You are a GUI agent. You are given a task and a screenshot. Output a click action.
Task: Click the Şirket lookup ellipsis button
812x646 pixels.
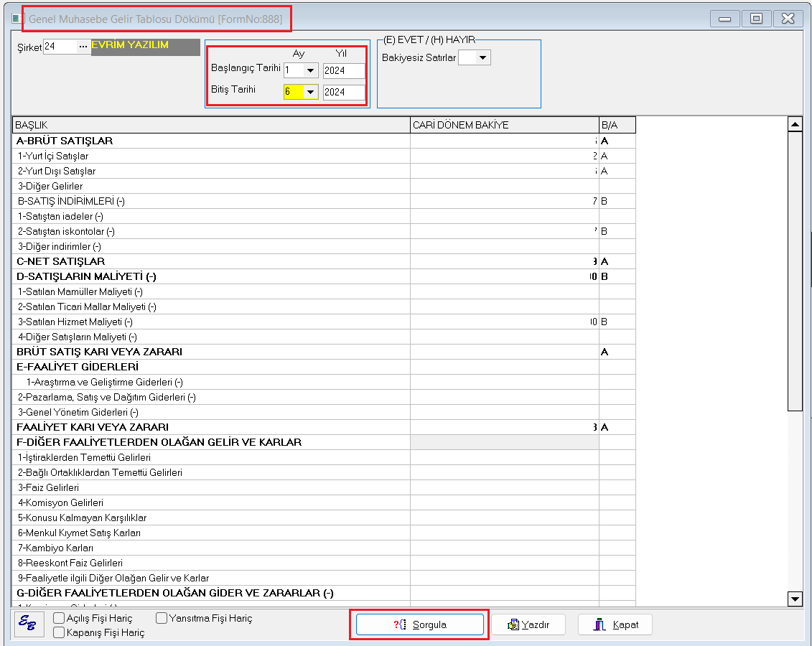click(x=83, y=47)
